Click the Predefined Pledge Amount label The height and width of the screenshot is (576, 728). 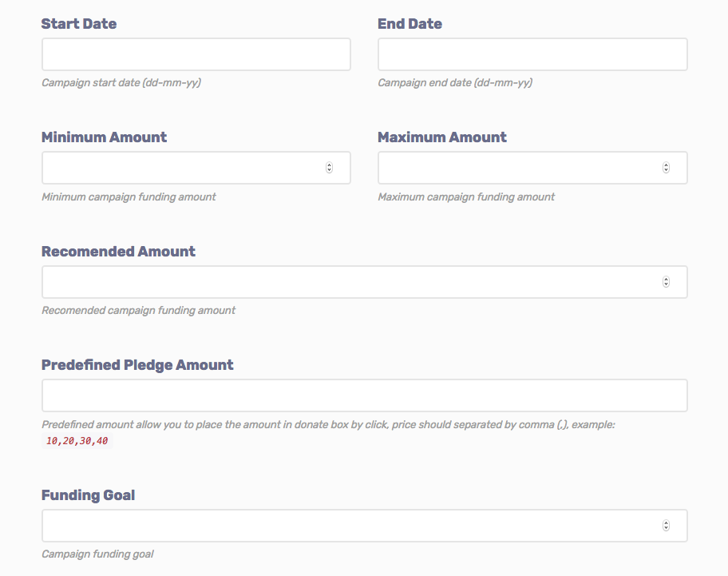coord(137,365)
